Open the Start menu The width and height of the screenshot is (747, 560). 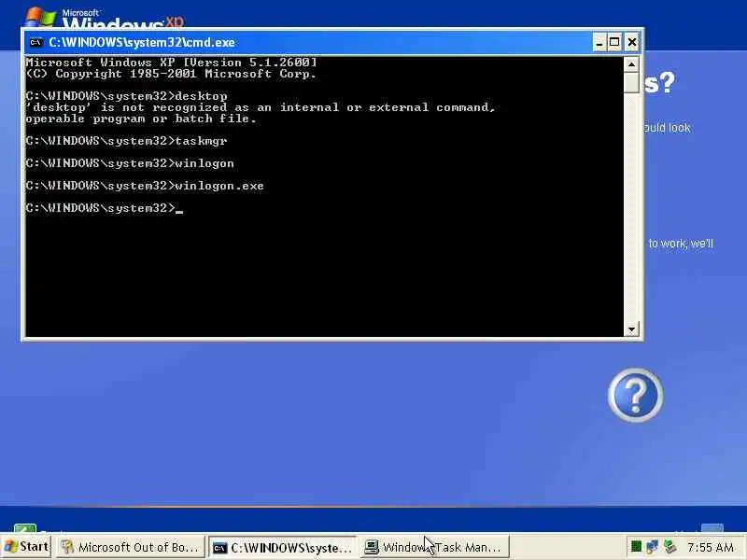click(27, 547)
